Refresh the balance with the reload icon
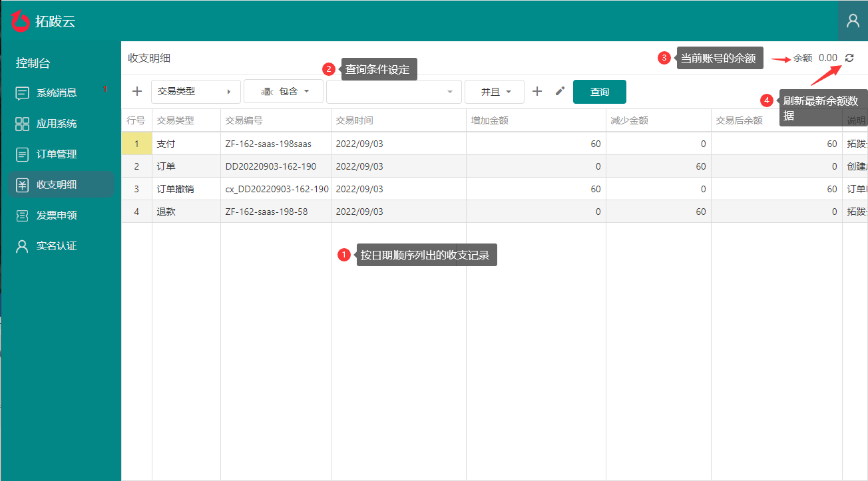 point(849,58)
